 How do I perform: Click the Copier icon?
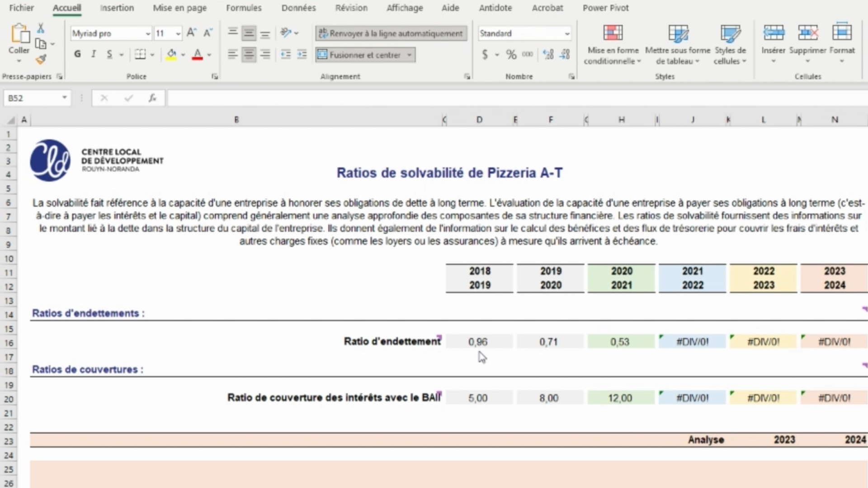click(x=41, y=44)
